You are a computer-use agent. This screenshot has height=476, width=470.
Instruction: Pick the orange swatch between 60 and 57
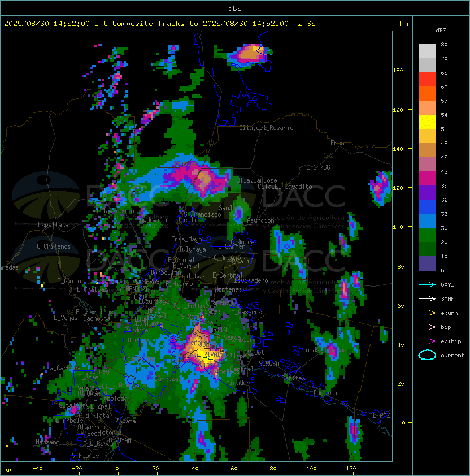click(x=427, y=93)
